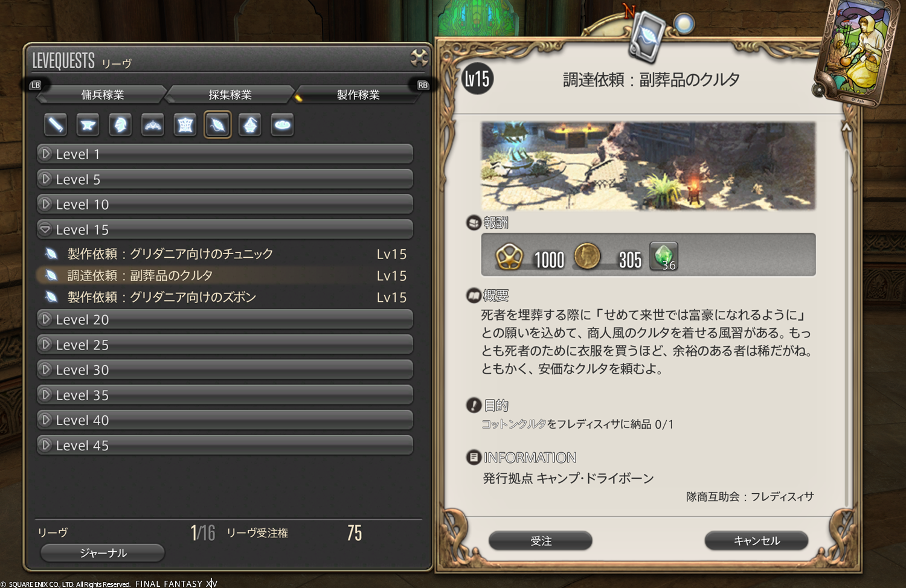906x588 pixels.
Task: Select the Armorer helmet class icon
Action: 120,125
